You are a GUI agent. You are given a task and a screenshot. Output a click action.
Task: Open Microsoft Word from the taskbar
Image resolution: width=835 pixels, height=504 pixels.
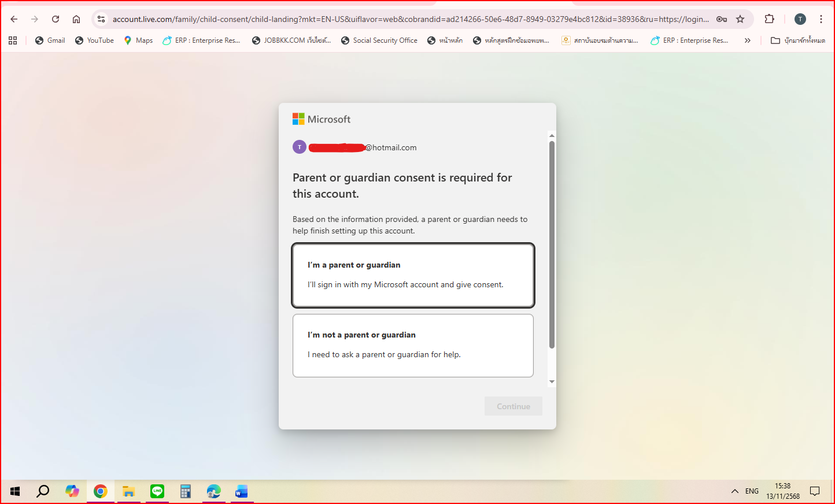point(242,491)
